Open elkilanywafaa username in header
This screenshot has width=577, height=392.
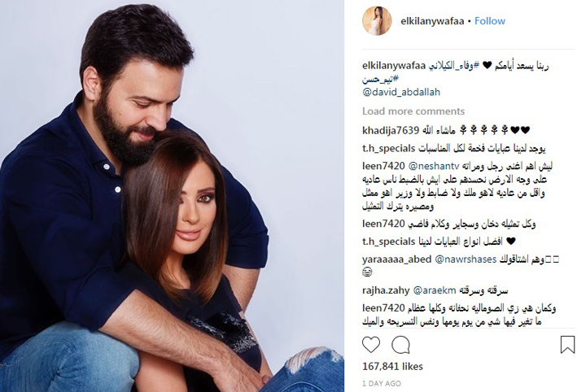[x=432, y=21]
